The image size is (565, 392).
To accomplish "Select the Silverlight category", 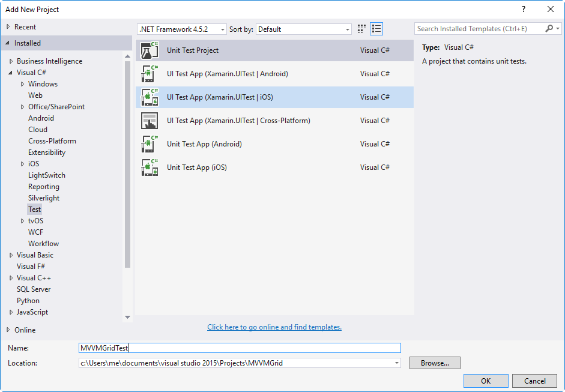I will pyautogui.click(x=44, y=198).
